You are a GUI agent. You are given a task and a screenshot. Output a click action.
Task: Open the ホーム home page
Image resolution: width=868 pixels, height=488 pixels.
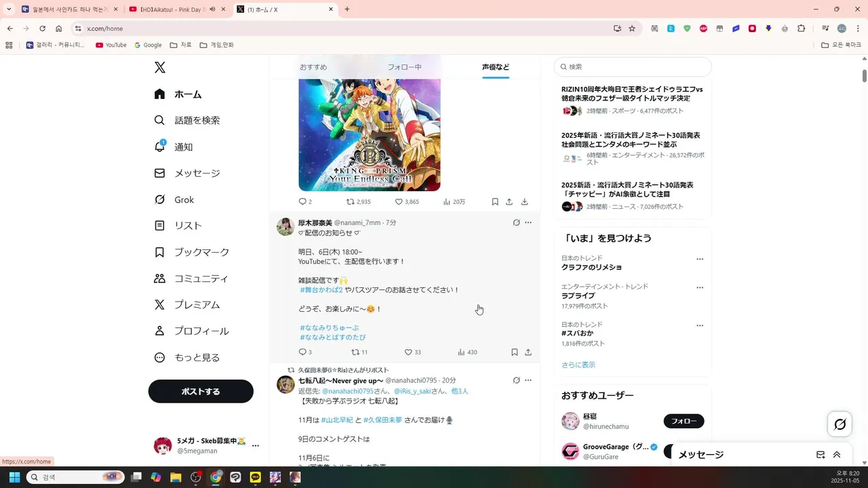pyautogui.click(x=178, y=94)
